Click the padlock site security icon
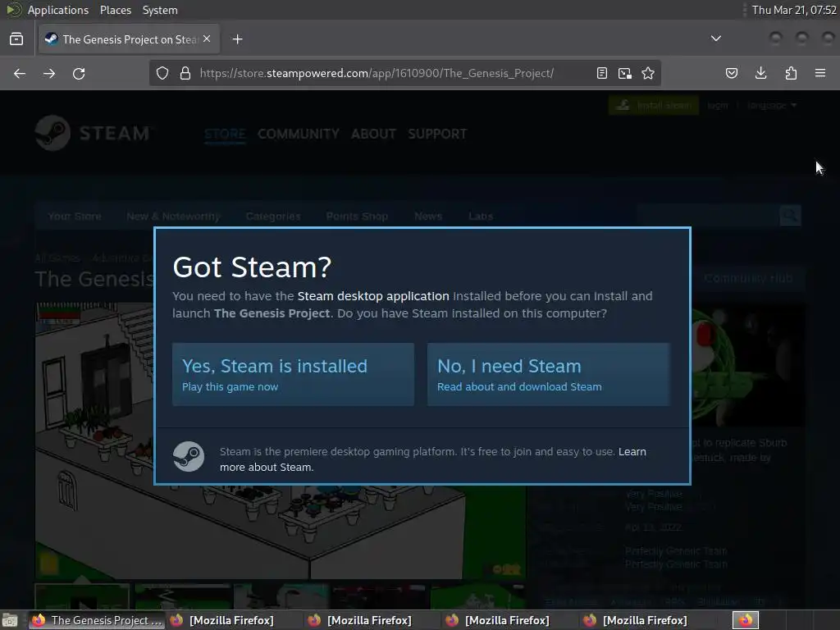 click(185, 73)
